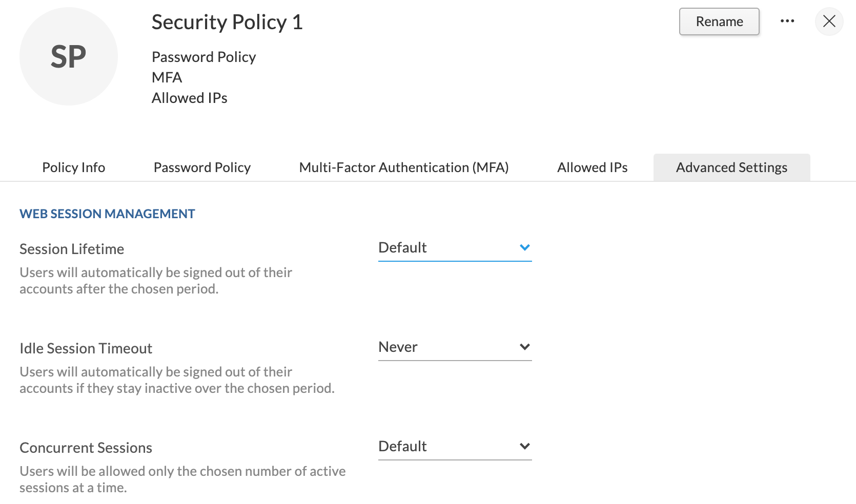856x504 pixels.
Task: Select the Allowed IPs tab
Action: (592, 167)
